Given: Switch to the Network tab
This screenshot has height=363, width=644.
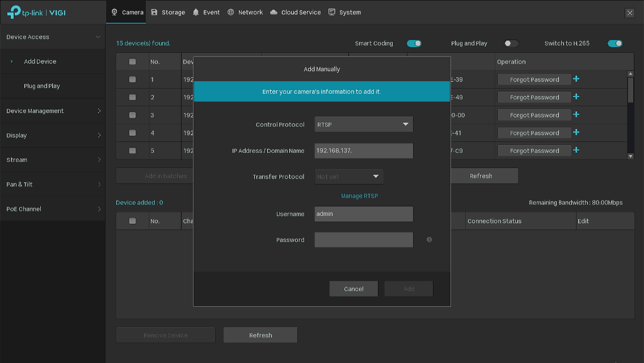Looking at the screenshot, I should point(245,12).
